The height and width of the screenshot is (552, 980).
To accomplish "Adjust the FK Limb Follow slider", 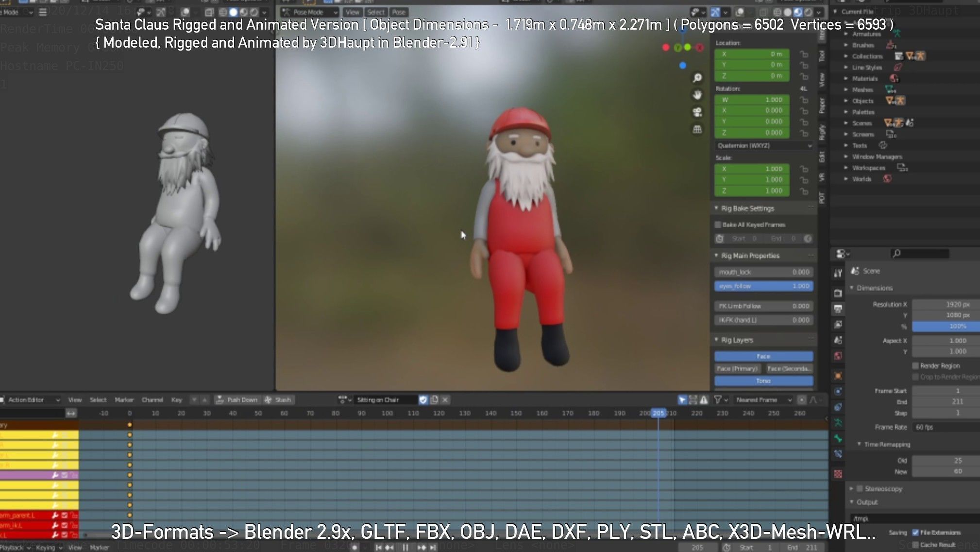I will tap(763, 306).
